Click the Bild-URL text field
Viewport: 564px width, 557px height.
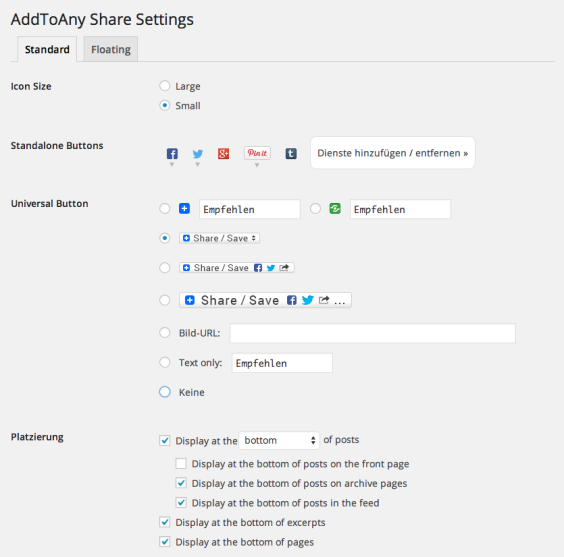(x=373, y=333)
